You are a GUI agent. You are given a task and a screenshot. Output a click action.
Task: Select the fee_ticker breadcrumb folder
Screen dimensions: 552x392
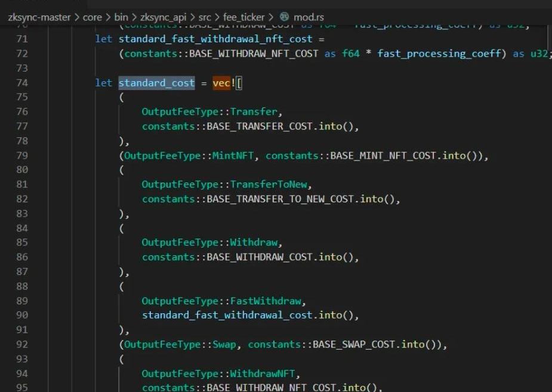(243, 17)
